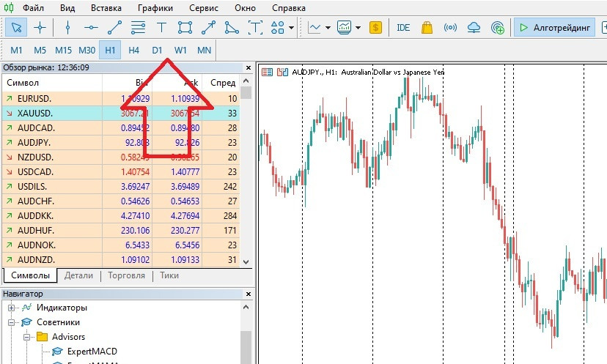Open the Сервис menu
The image size is (607, 364).
(x=204, y=8)
